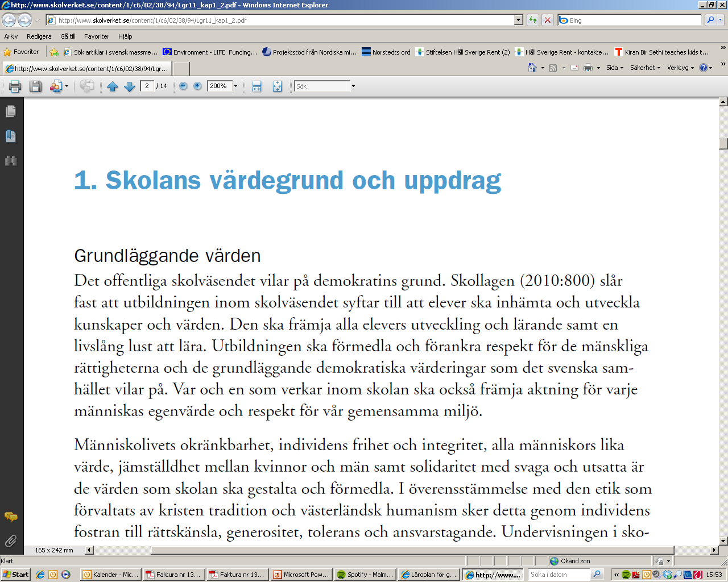Open the Verktyg dropdown menu
Image resolution: width=728 pixels, height=582 pixels.
coord(680,68)
